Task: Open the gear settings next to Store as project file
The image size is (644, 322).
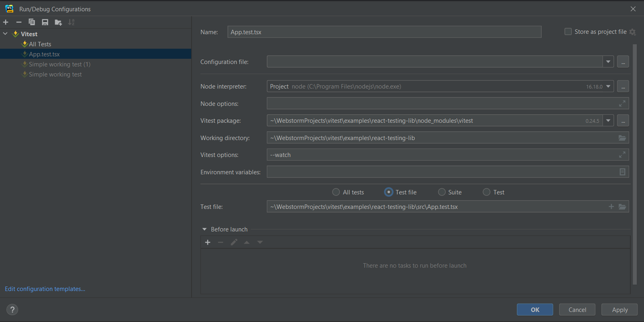Action: coord(632,32)
